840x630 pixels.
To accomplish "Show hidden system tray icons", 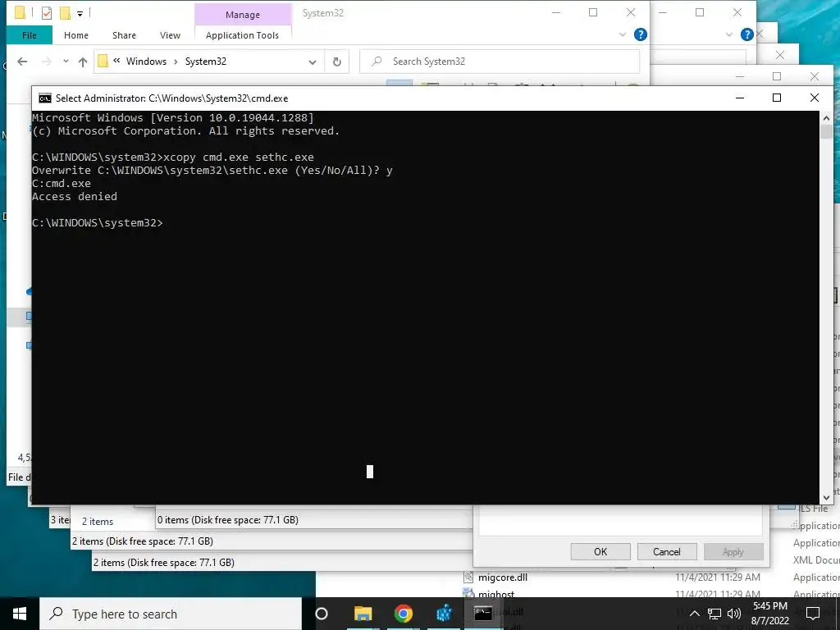I will pos(694,614).
